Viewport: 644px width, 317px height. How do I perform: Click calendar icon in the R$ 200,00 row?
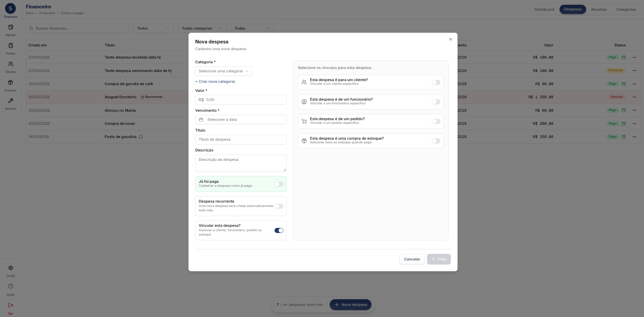(x=623, y=124)
